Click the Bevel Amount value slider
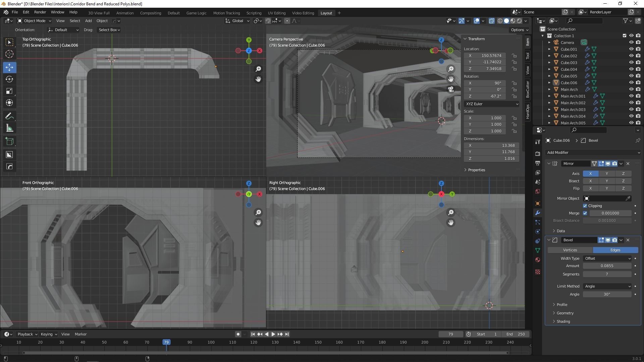This screenshot has height=362, width=644. click(x=607, y=266)
